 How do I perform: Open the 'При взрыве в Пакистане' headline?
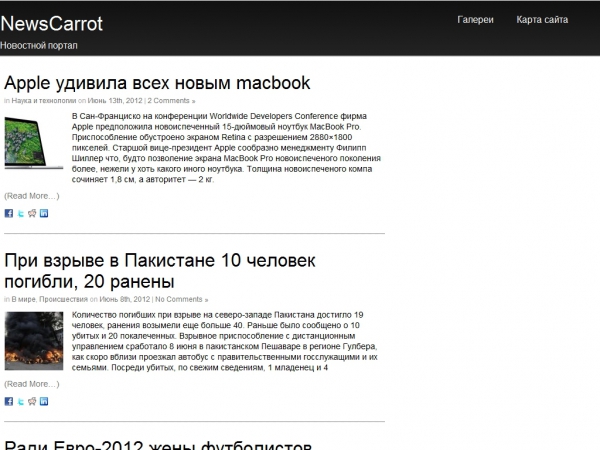coord(160,271)
